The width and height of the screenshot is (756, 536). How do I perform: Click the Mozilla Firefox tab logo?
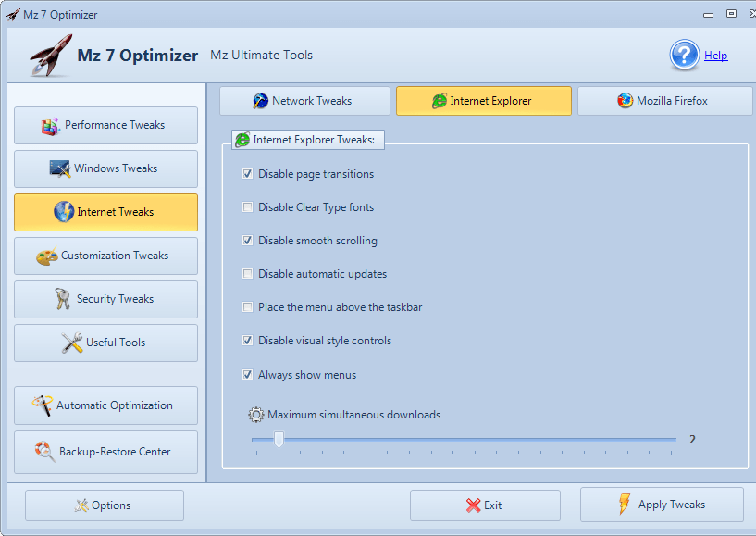pyautogui.click(x=626, y=100)
